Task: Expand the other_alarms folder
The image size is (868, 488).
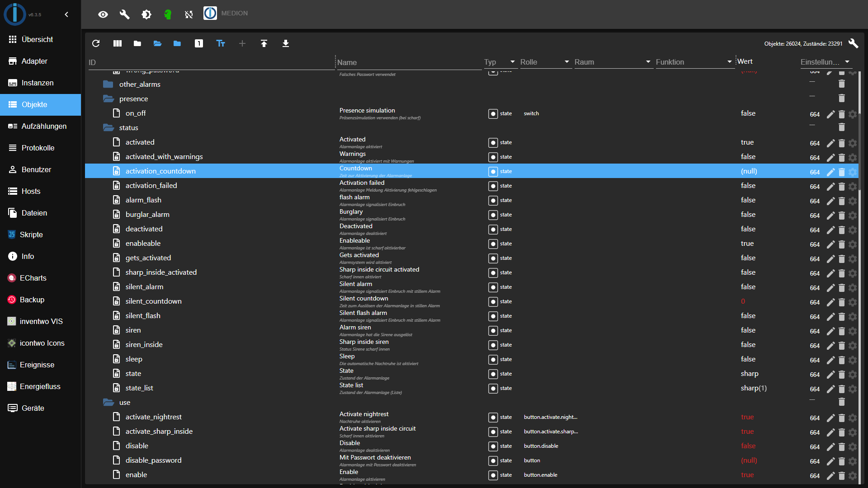Action: 108,84
